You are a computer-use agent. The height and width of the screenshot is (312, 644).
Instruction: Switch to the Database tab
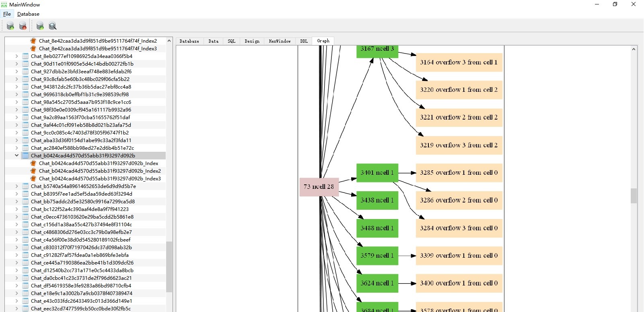click(189, 41)
